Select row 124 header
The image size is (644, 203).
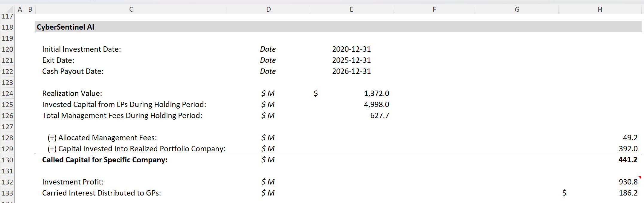7,94
